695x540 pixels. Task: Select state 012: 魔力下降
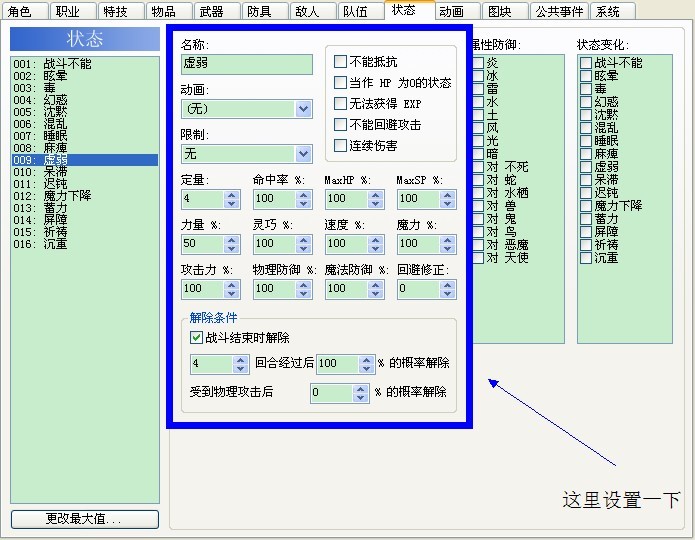click(85, 196)
